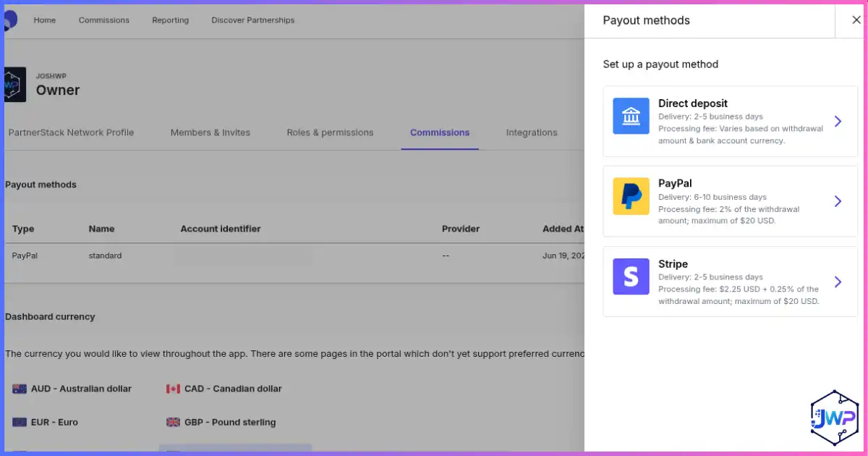Open PayPal setup via its chevron arrow
868x456 pixels.
tap(838, 201)
